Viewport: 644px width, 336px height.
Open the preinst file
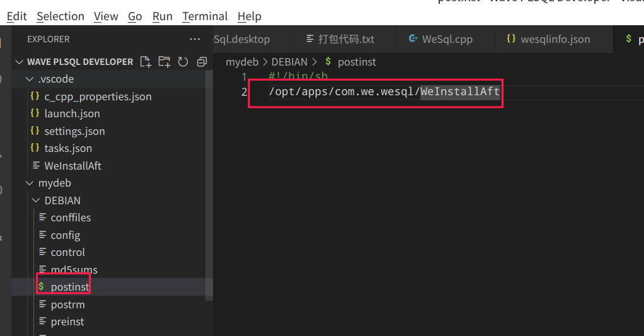[x=67, y=322]
